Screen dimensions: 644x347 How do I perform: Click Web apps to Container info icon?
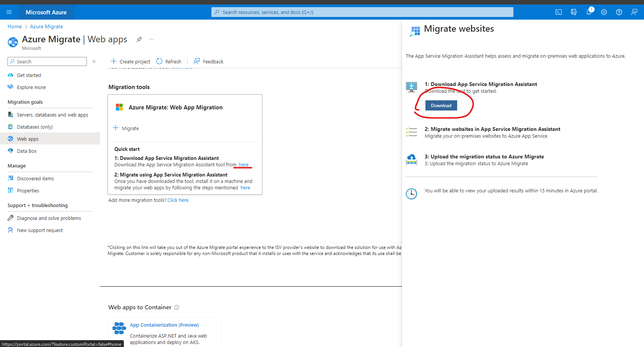pos(177,307)
